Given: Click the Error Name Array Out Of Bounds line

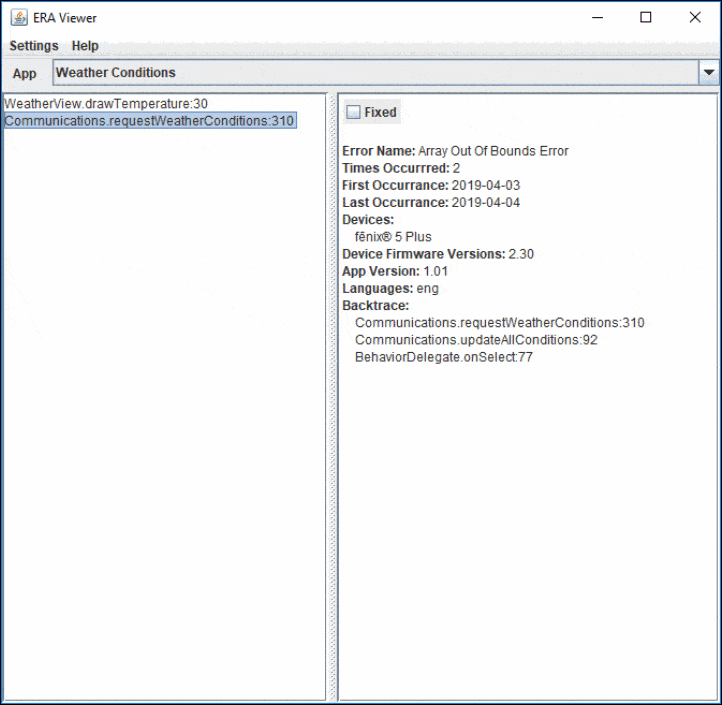Looking at the screenshot, I should point(455,151).
